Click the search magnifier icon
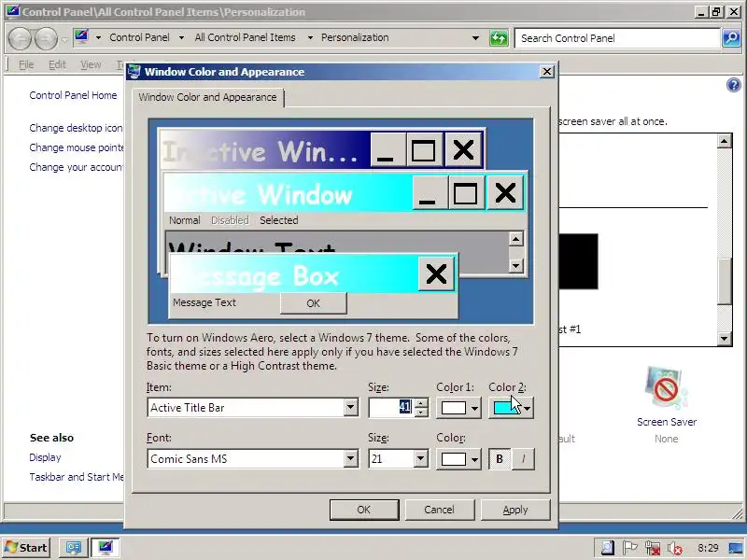 (x=731, y=38)
